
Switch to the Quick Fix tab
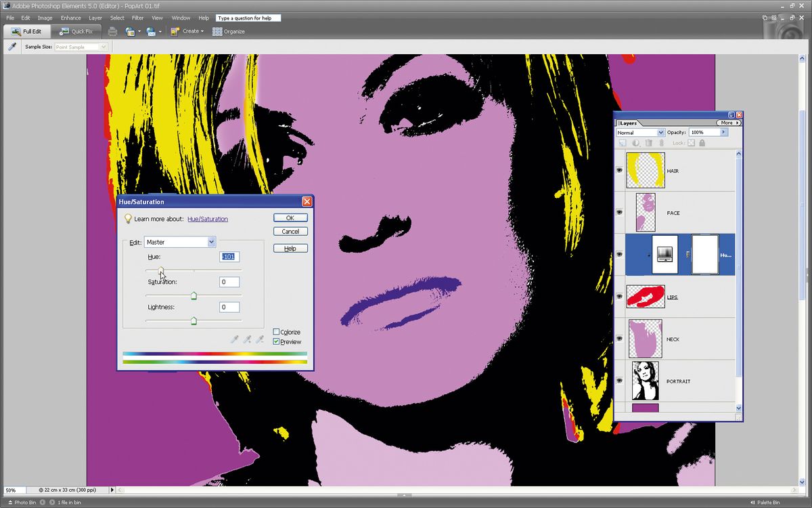pyautogui.click(x=76, y=31)
